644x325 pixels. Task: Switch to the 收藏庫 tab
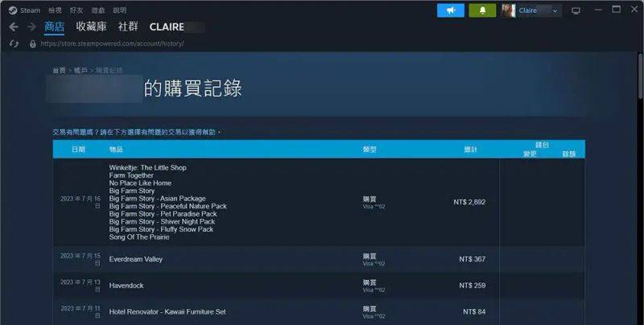coord(91,27)
